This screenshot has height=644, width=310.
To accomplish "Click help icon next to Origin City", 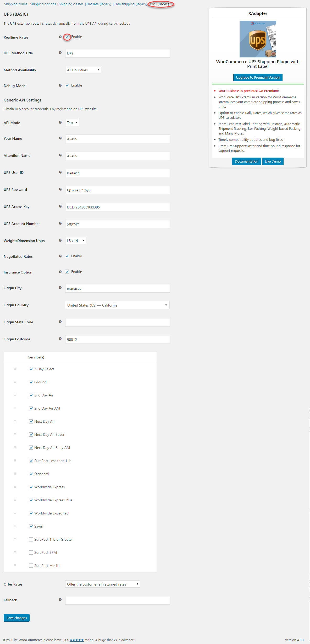I will 60,288.
